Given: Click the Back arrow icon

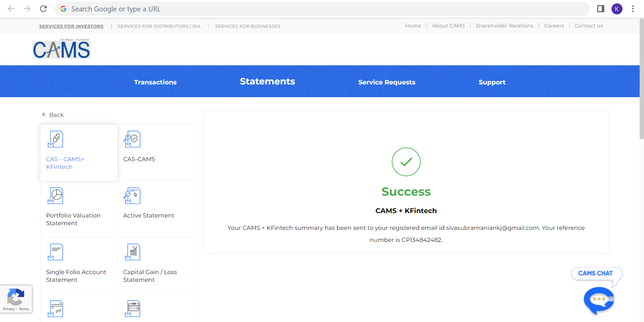Looking at the screenshot, I should [44, 115].
